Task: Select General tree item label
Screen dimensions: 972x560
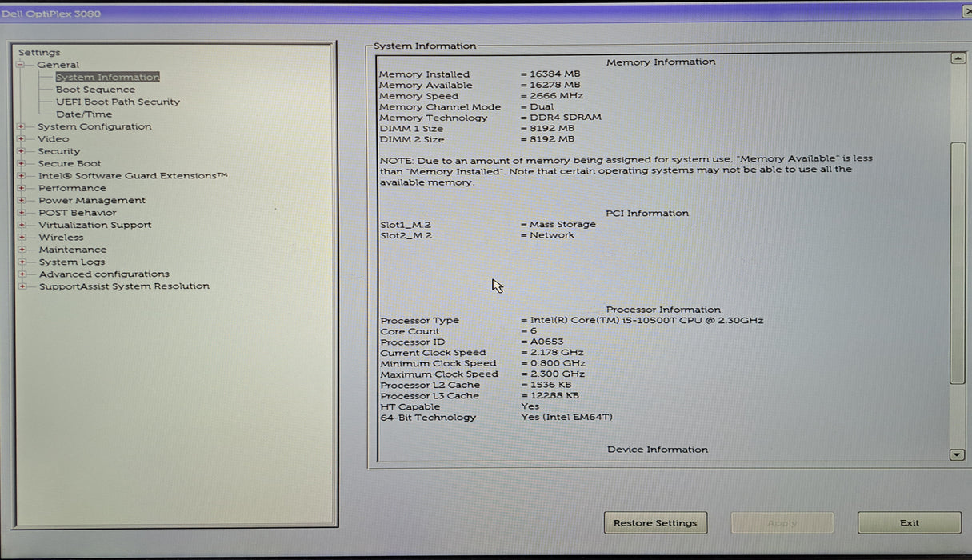Action: pyautogui.click(x=58, y=65)
